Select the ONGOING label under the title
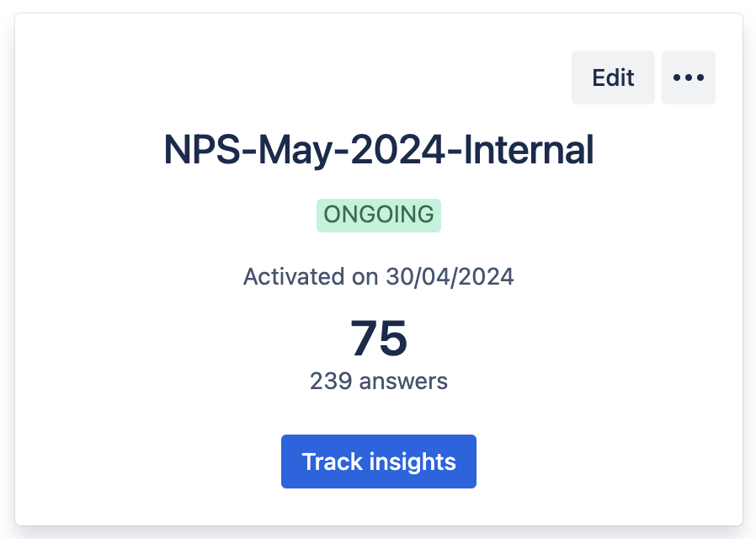The width and height of the screenshot is (756, 539). (379, 215)
